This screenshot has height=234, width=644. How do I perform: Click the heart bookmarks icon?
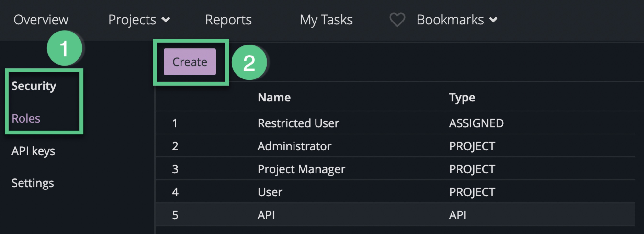tap(397, 20)
